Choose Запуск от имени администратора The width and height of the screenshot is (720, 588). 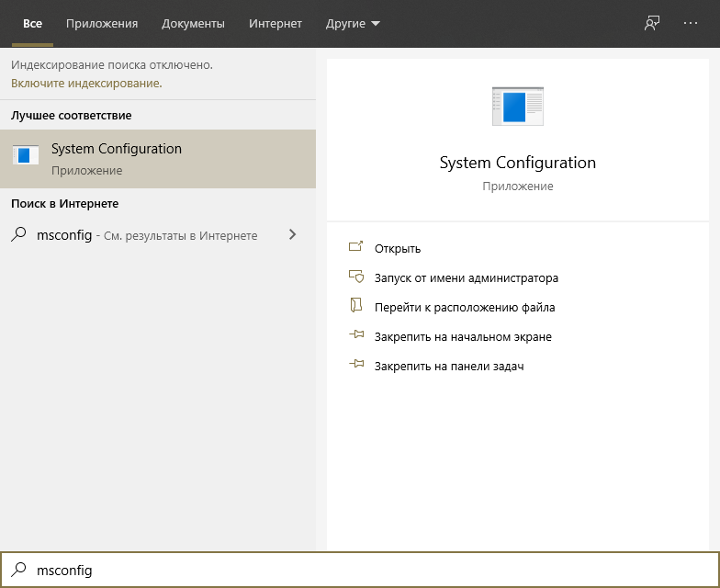(467, 277)
